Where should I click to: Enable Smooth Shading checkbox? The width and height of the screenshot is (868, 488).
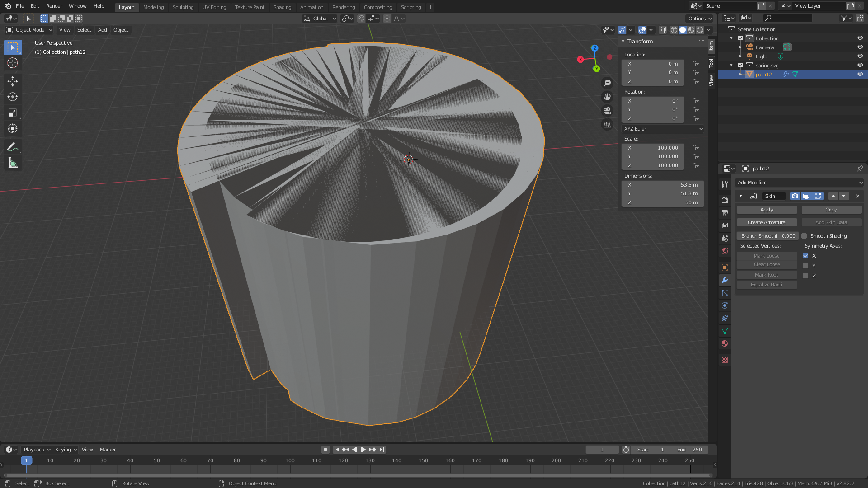pyautogui.click(x=804, y=236)
